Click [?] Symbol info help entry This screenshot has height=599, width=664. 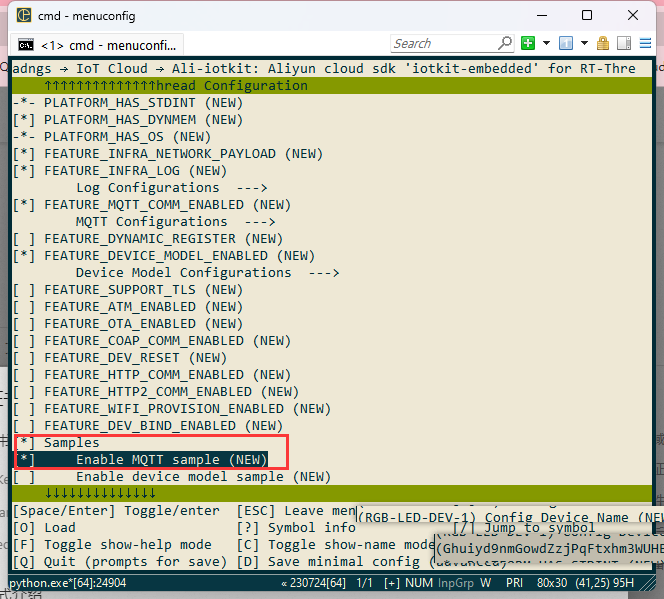296,528
